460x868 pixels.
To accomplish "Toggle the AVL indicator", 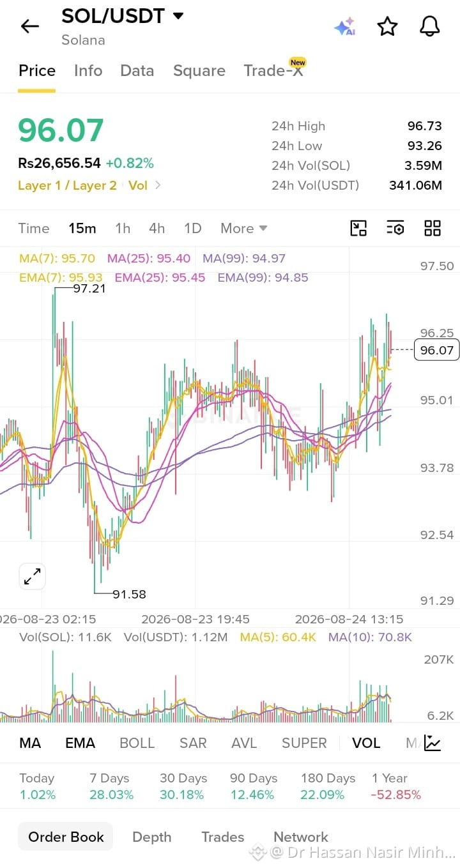I will point(244,743).
